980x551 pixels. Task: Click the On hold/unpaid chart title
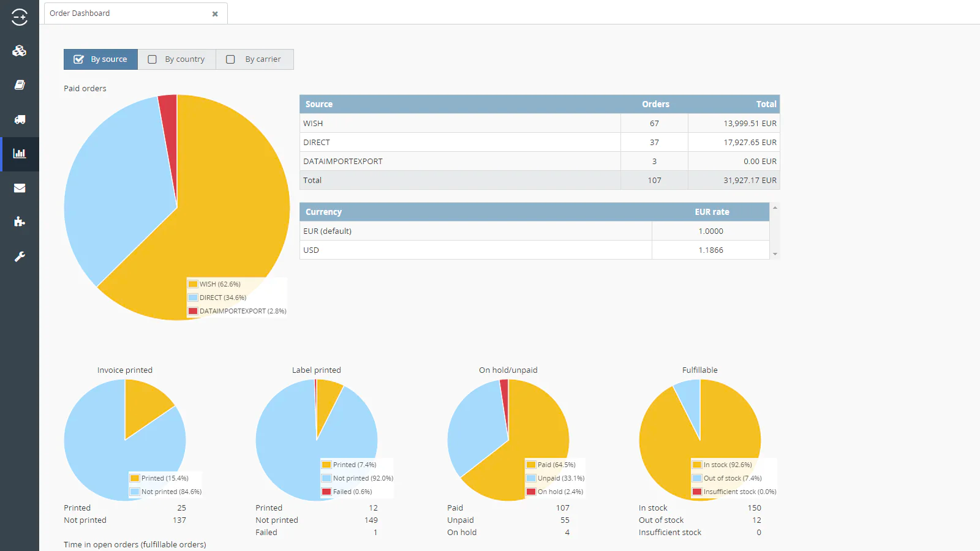pos(508,370)
